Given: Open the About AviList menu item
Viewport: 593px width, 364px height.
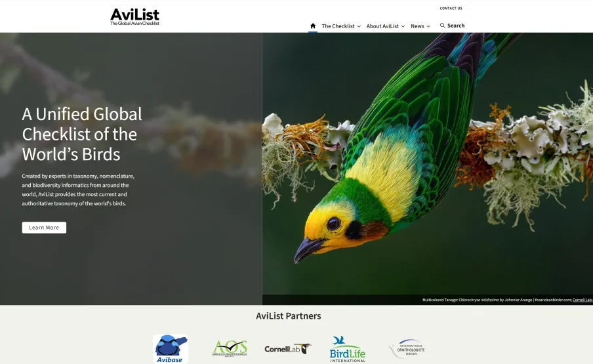Looking at the screenshot, I should pyautogui.click(x=382, y=26).
